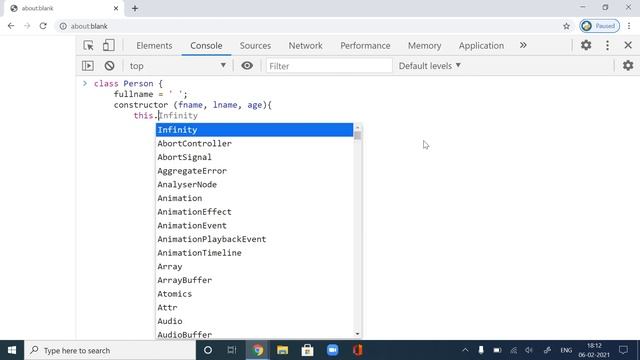The image size is (640, 360).
Task: Select the AbortController suggestion
Action: [254, 143]
